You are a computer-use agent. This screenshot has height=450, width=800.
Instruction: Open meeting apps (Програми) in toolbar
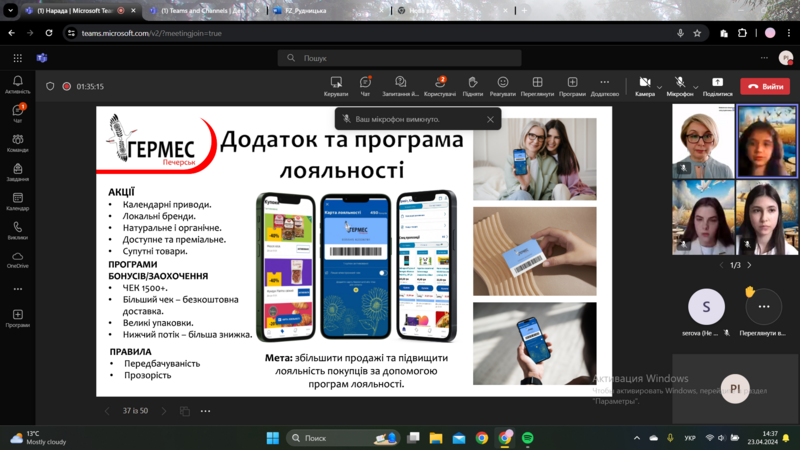coord(572,86)
